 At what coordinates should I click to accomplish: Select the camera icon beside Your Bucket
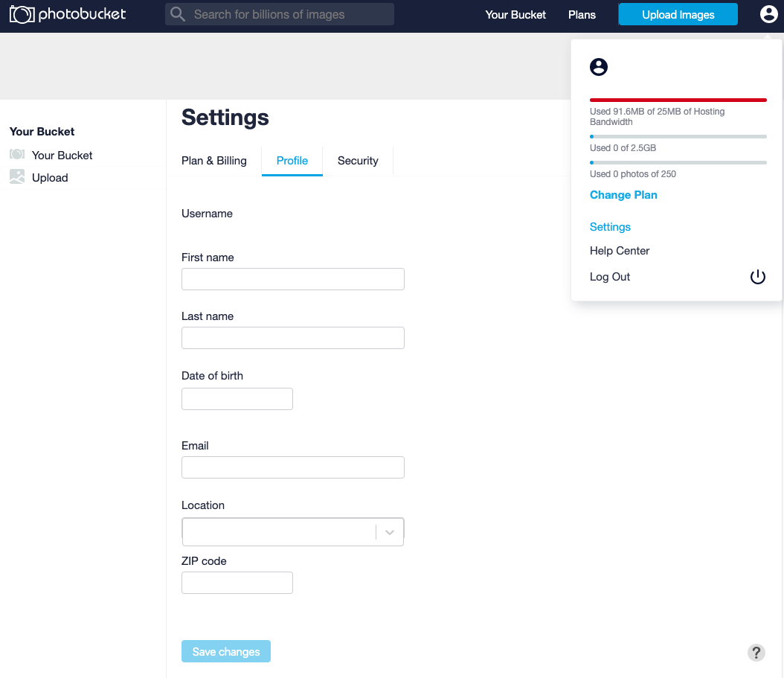click(x=16, y=155)
